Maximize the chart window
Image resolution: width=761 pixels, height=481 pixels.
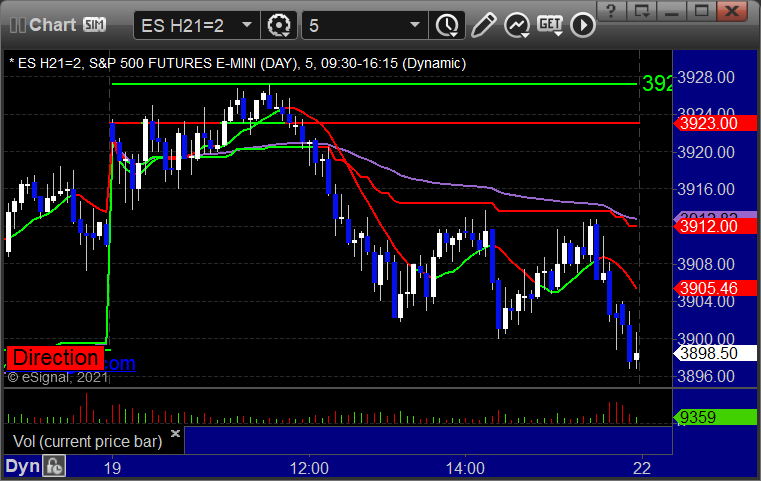[x=701, y=11]
